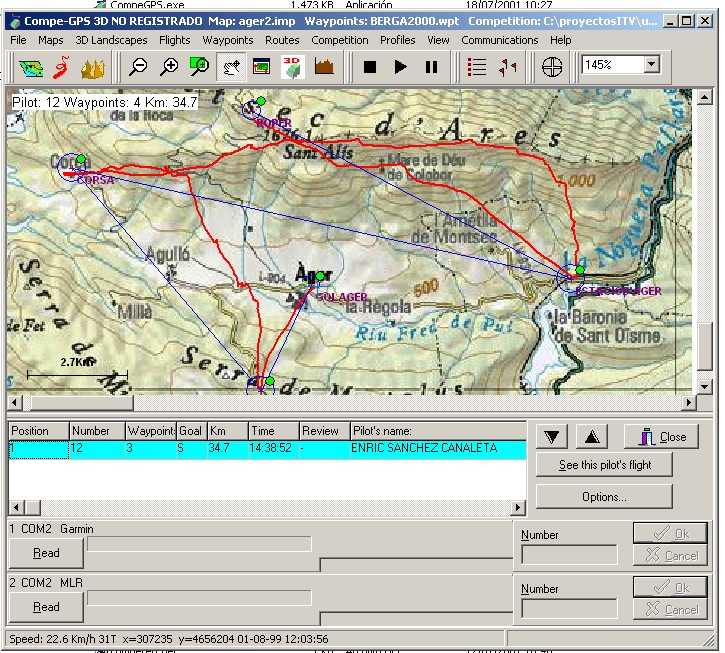Click map horizontal scrollbar right arrow
The width and height of the screenshot is (725, 653).
tap(689, 402)
